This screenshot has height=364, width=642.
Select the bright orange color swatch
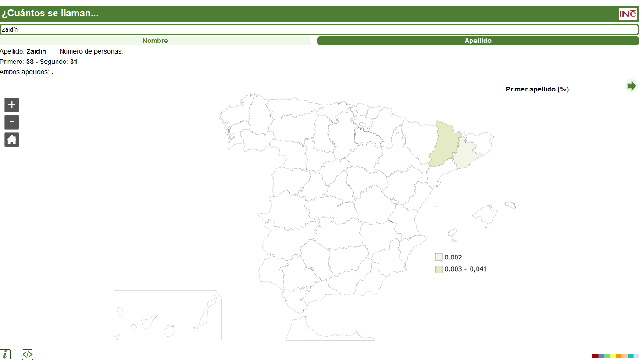(619, 356)
